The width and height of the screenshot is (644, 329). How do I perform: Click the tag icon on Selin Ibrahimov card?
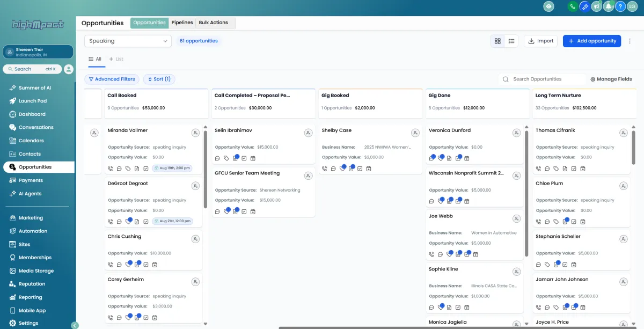coord(226,158)
